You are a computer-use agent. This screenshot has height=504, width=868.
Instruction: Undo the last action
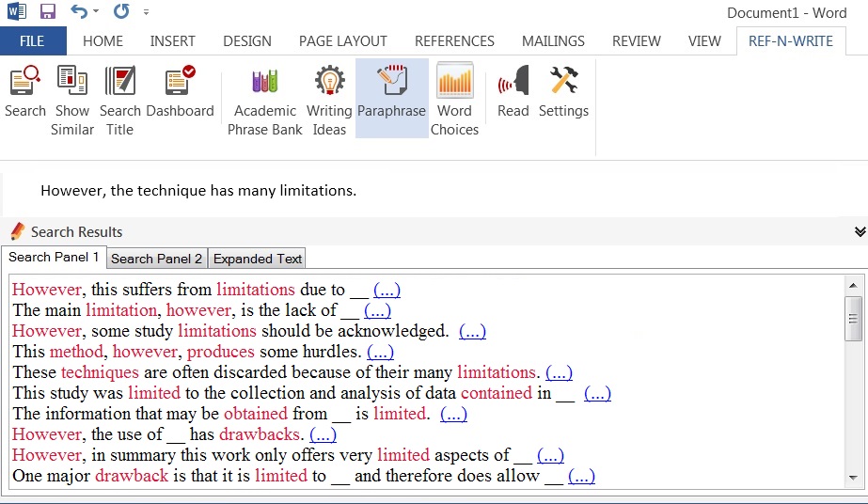coord(79,11)
